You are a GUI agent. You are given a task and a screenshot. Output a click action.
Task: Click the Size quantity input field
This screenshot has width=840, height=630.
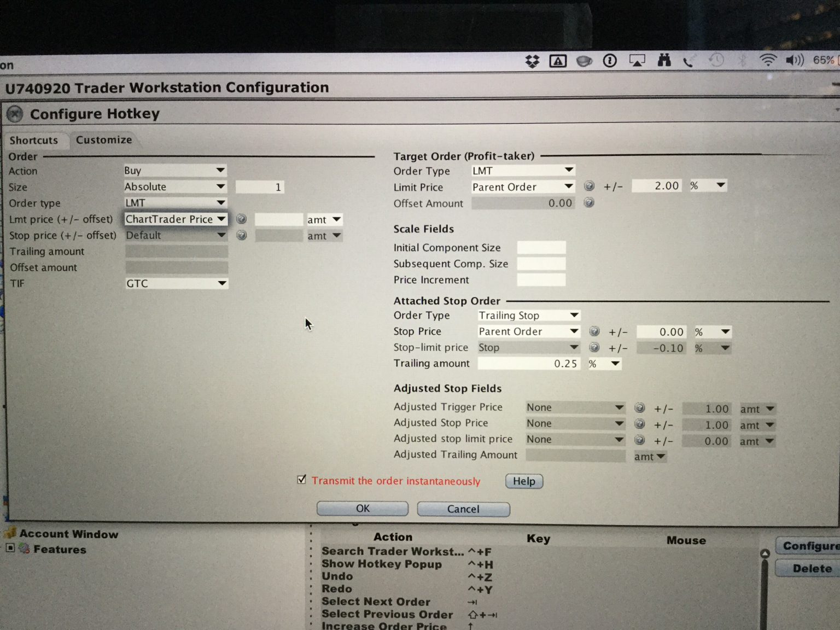pos(260,187)
